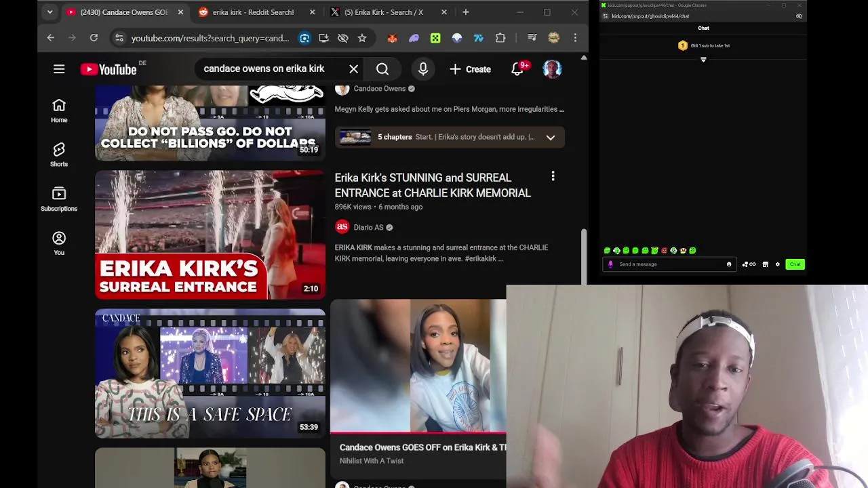This screenshot has height=488, width=868.
Task: Click the Gift 1 sub to take 1st banner
Action: click(703, 45)
